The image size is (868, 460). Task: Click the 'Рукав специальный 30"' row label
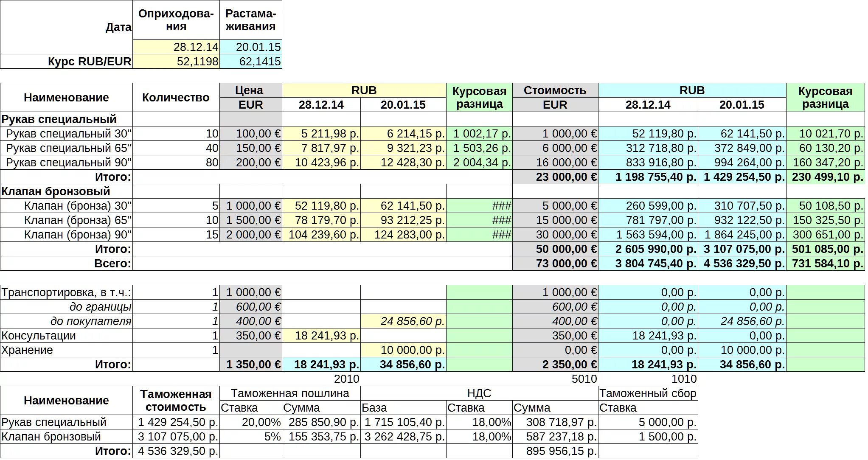[x=67, y=134]
